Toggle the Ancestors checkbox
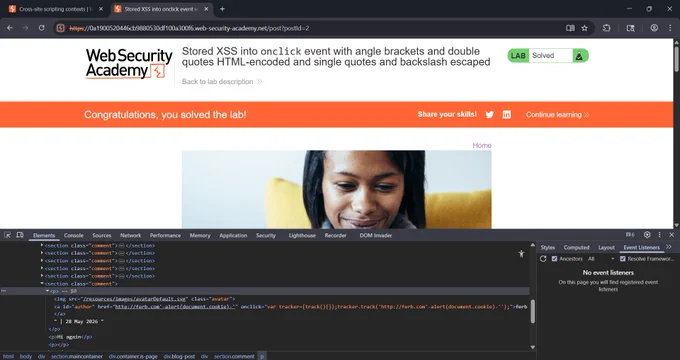The image size is (680, 360). (x=554, y=259)
